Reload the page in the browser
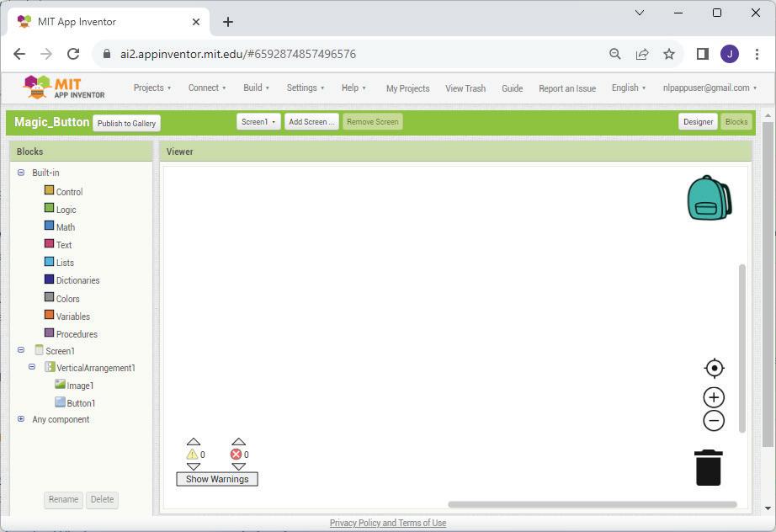 point(73,54)
